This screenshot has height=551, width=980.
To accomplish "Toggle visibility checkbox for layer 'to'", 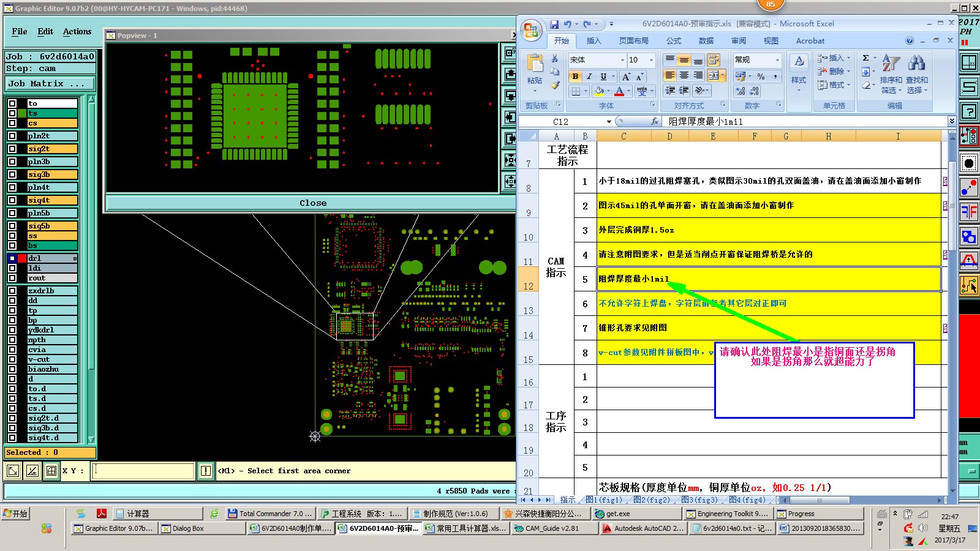I will [x=12, y=103].
